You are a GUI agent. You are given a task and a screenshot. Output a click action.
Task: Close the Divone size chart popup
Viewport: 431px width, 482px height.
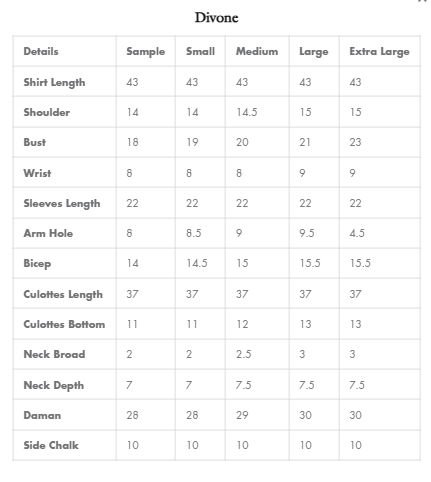[x=423, y=1]
